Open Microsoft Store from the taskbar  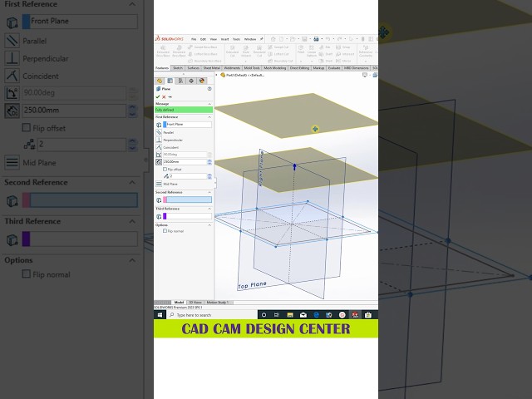point(368,315)
